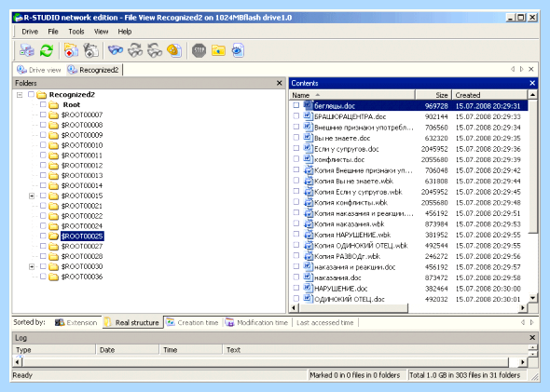Click the open folder toolbar icon
Image resolution: width=550 pixels, height=392 pixels.
pos(218,50)
